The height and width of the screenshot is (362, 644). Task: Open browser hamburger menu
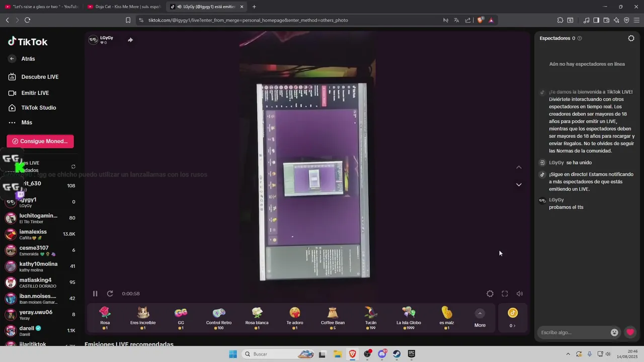coord(636,20)
